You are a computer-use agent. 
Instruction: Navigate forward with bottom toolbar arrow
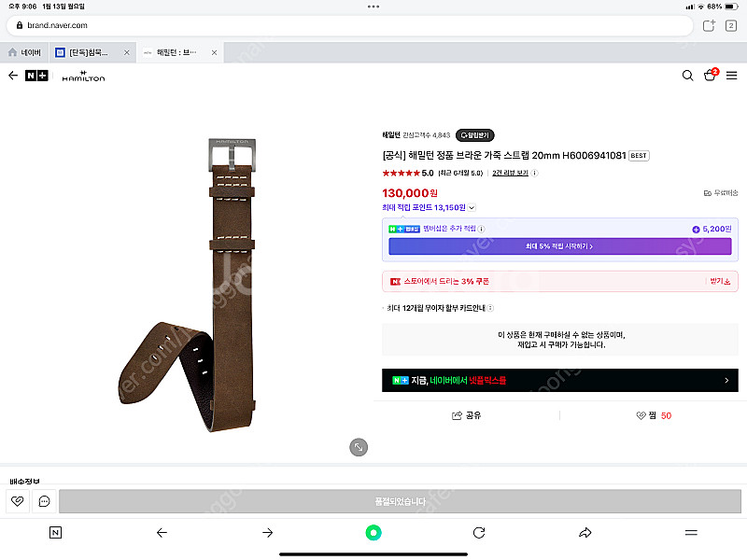(268, 532)
